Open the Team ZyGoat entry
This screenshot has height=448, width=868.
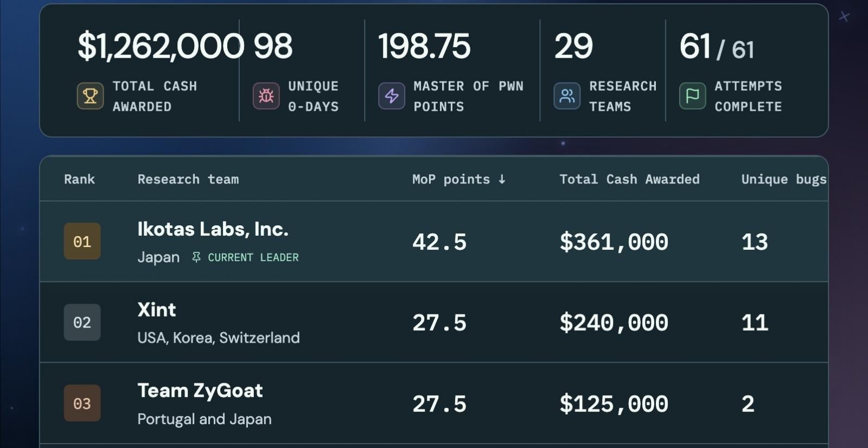200,391
